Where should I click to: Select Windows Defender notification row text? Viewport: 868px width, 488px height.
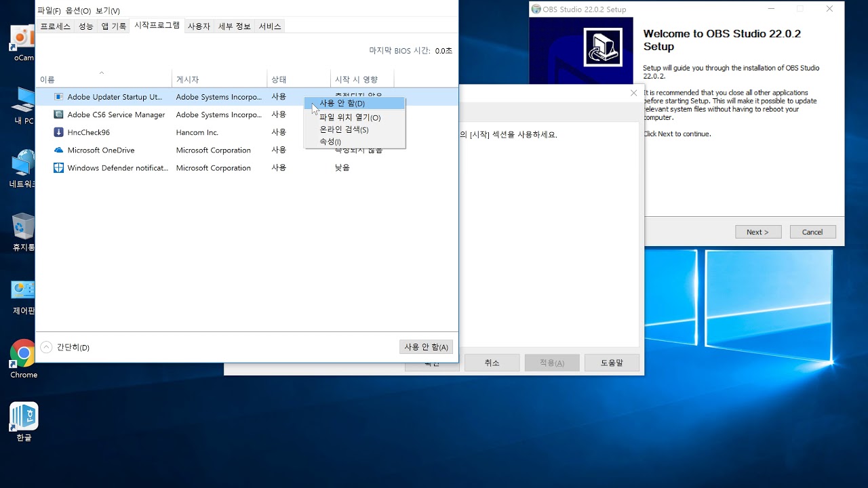(117, 167)
